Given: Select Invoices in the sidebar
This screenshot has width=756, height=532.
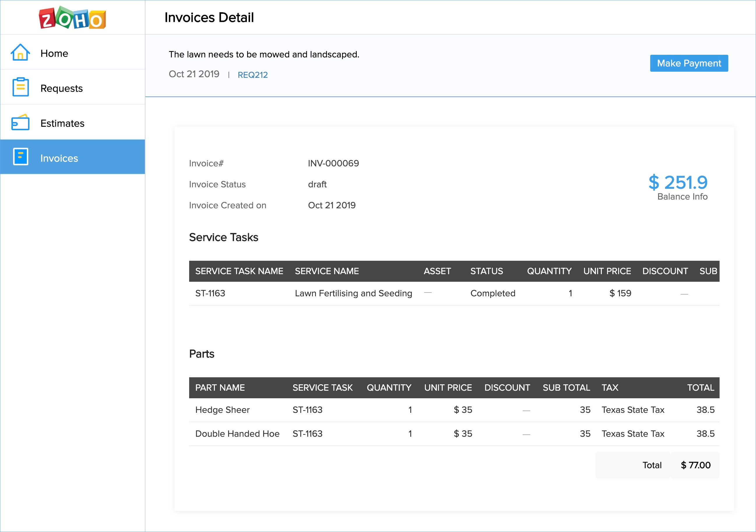Looking at the screenshot, I should pos(59,158).
